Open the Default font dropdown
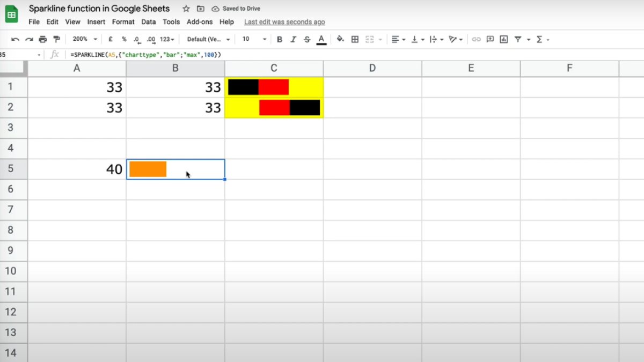This screenshot has height=362, width=644. click(208, 39)
